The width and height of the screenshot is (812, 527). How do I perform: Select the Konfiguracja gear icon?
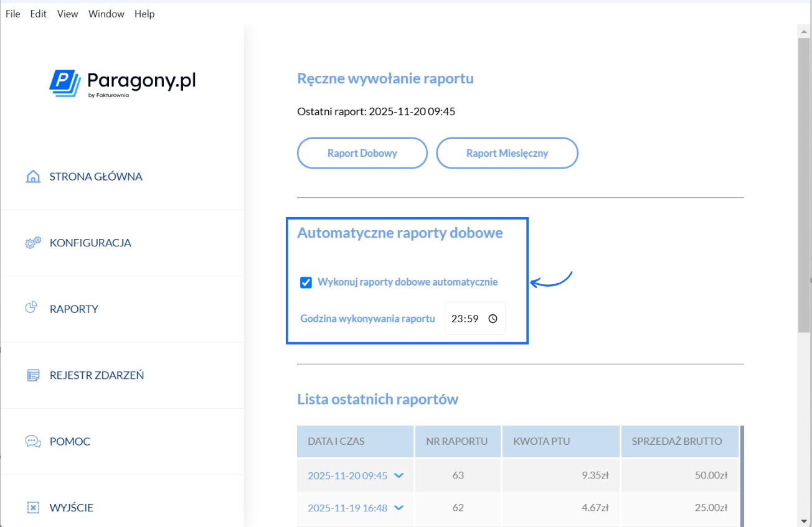[32, 243]
